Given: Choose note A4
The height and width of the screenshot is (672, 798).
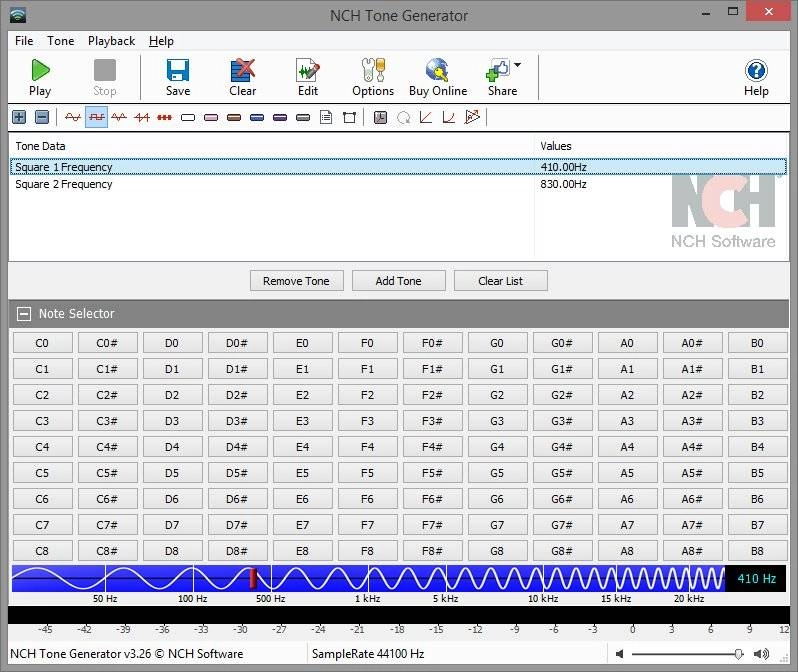Looking at the screenshot, I should (x=627, y=447).
